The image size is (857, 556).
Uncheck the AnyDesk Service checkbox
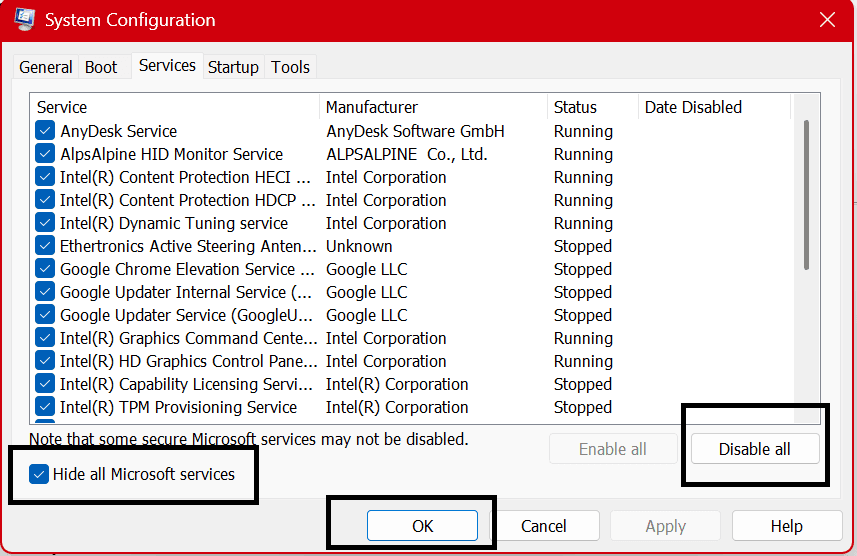[45, 131]
